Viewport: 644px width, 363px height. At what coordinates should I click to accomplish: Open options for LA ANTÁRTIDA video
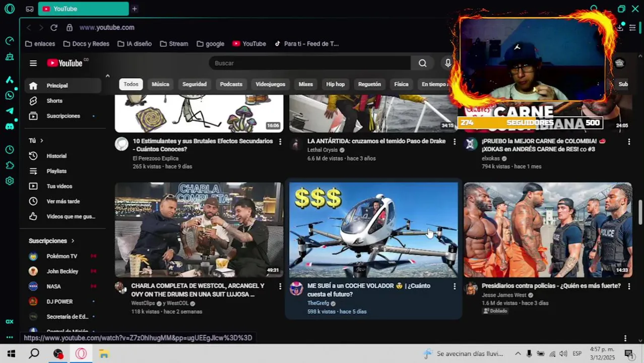point(455,142)
